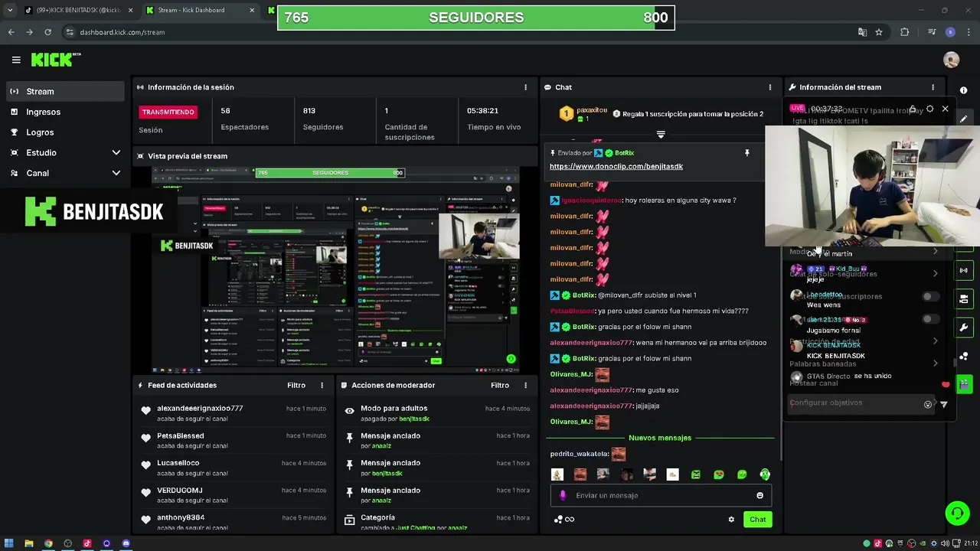
Task: Open the Restricción de edad chevron
Action: tap(935, 341)
